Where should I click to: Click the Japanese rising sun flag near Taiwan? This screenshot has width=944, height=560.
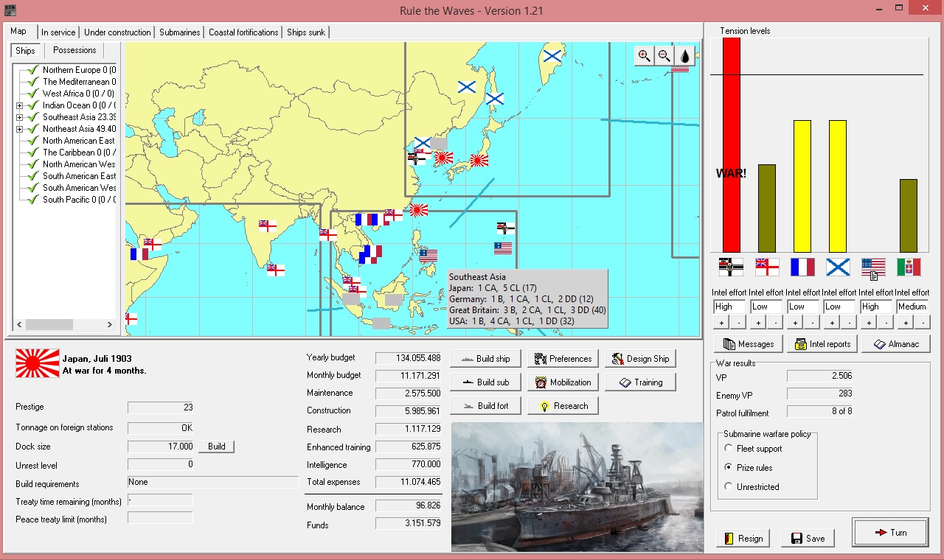(x=419, y=210)
